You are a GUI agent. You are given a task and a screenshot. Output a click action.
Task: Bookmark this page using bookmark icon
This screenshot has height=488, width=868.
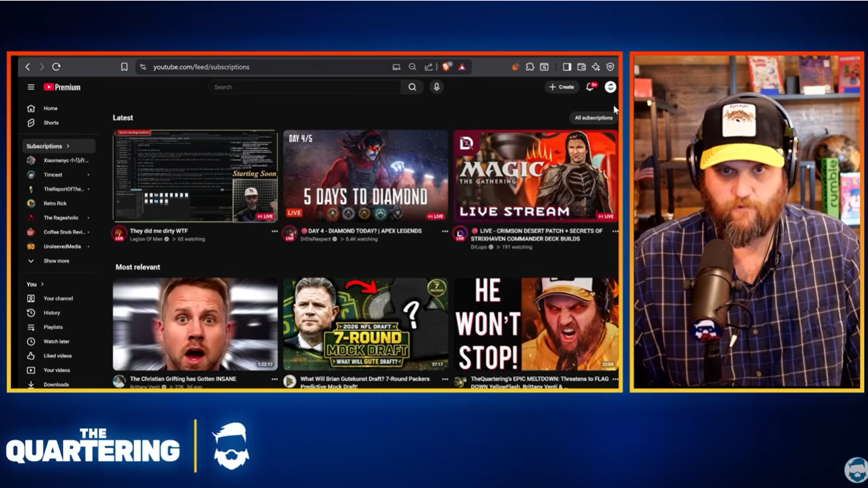(x=124, y=67)
